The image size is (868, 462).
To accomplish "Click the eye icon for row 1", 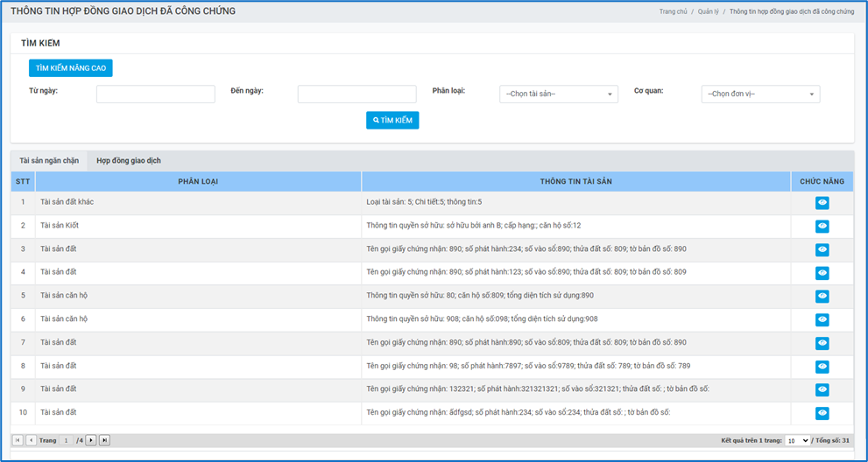I will [822, 203].
